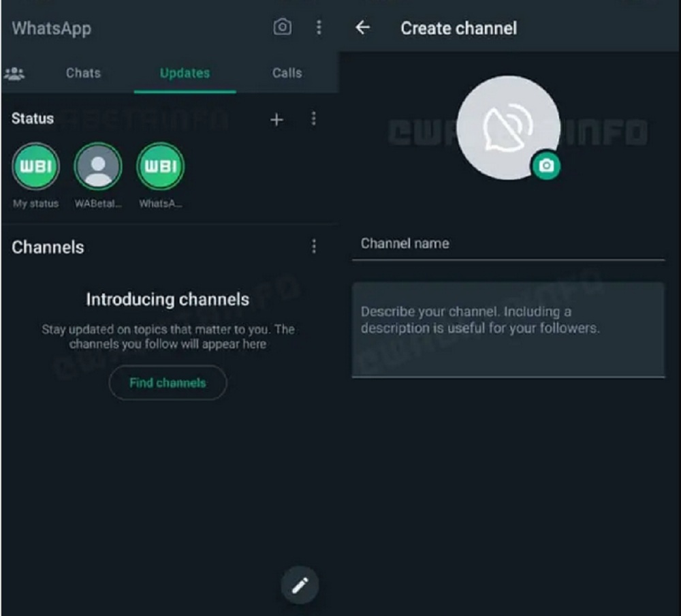Click the Status section title

click(33, 119)
